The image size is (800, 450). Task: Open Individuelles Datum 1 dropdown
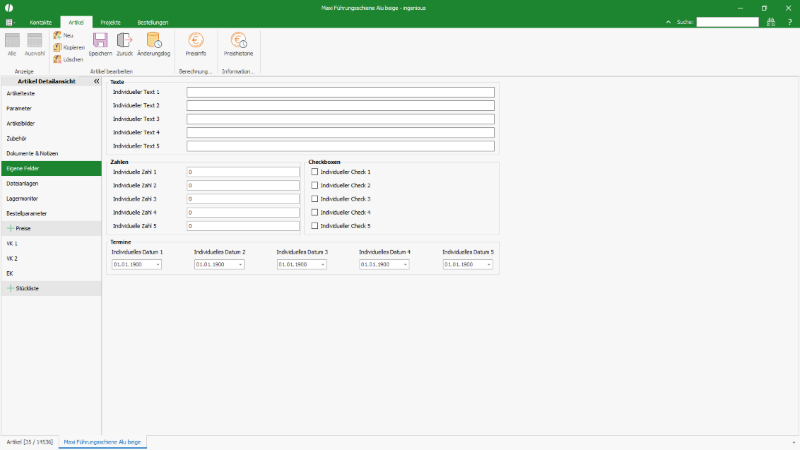pyautogui.click(x=158, y=264)
